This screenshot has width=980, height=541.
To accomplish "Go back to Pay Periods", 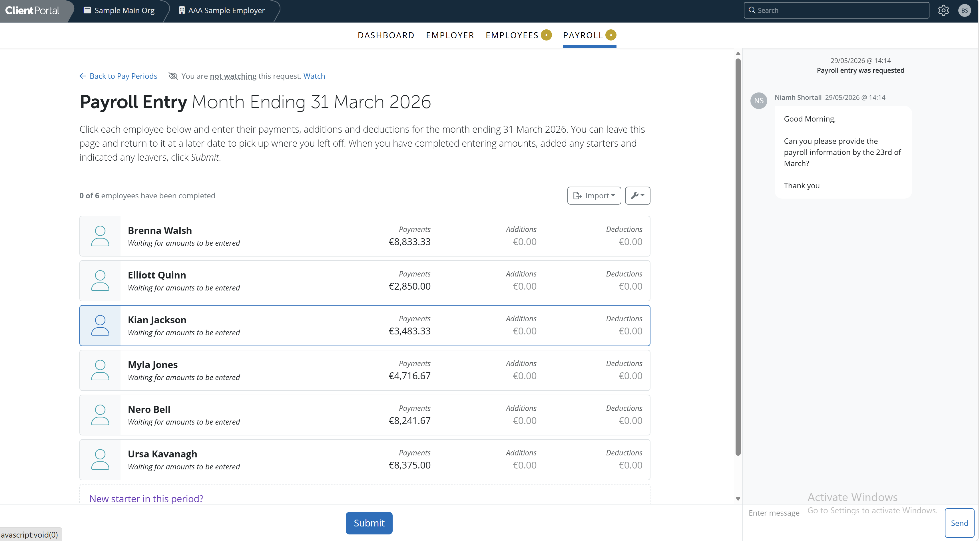I will pyautogui.click(x=118, y=76).
